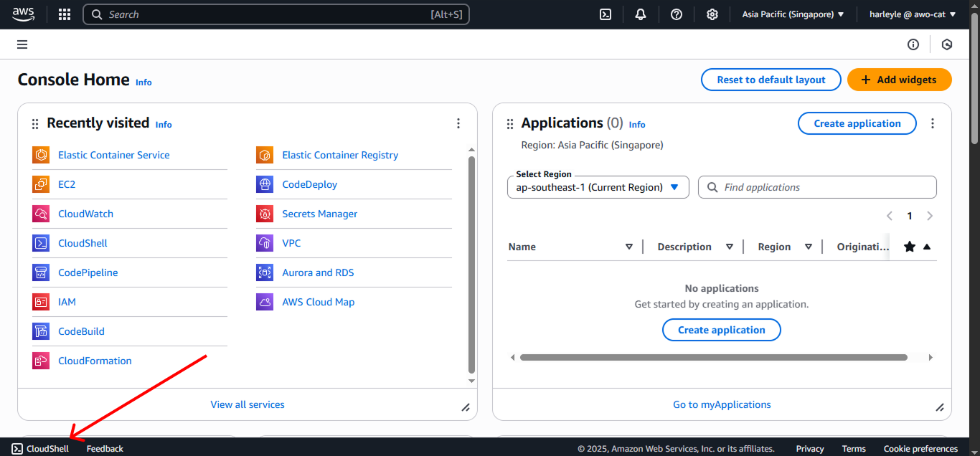Open the help question mark icon

[677, 14]
